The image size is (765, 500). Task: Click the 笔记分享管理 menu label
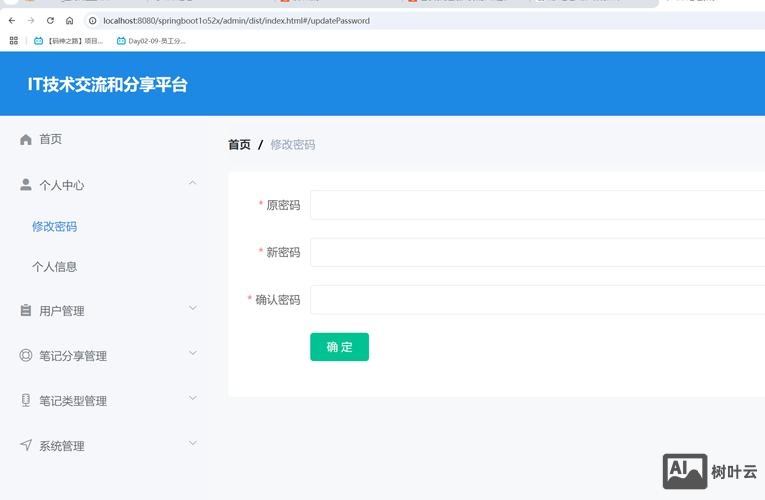point(73,356)
